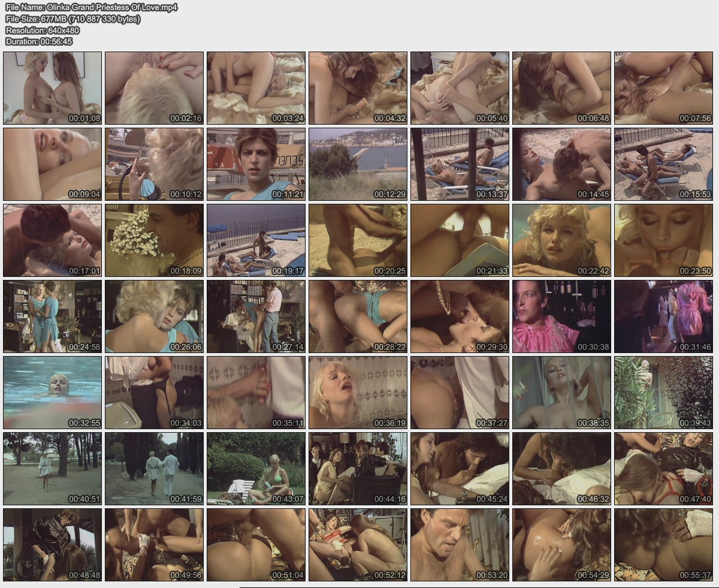The width and height of the screenshot is (719, 588).
Task: Click the thumbnail marked 00:30:38
Action: pos(561,316)
